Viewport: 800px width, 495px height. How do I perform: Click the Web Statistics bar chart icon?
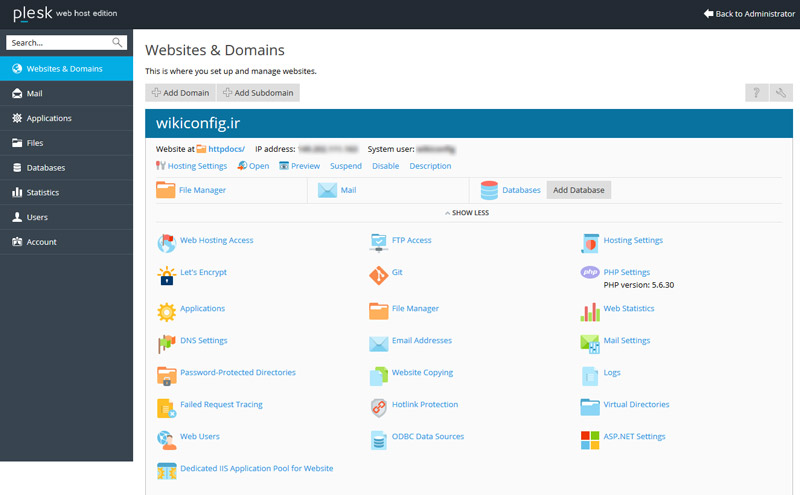[590, 312]
